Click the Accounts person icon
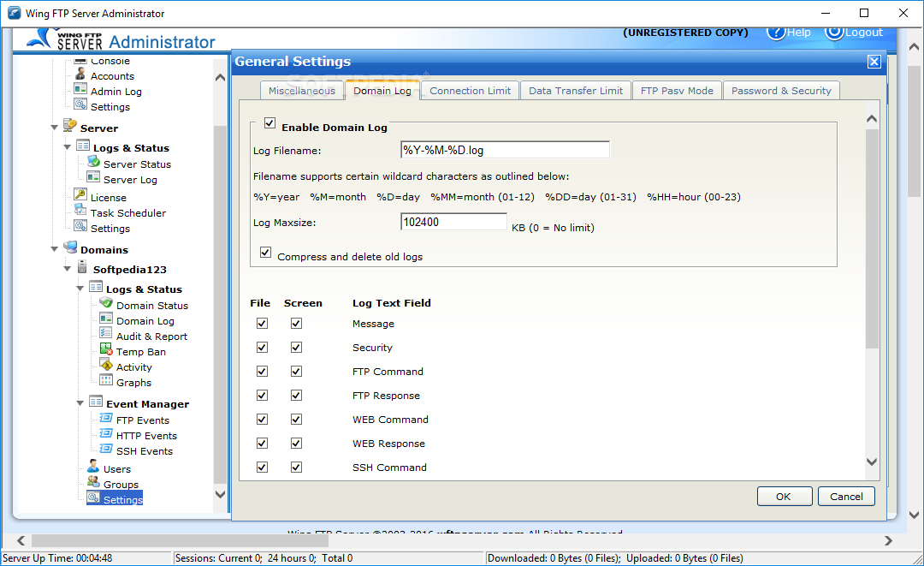Viewport: 924px width, 566px height. click(x=80, y=74)
